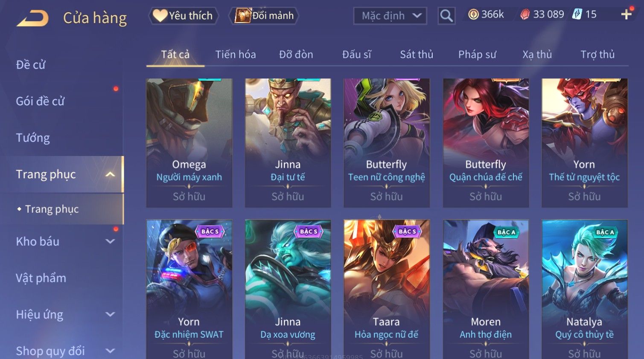Image resolution: width=644 pixels, height=359 pixels.
Task: Tap the red gem currency icon
Action: coord(525,14)
